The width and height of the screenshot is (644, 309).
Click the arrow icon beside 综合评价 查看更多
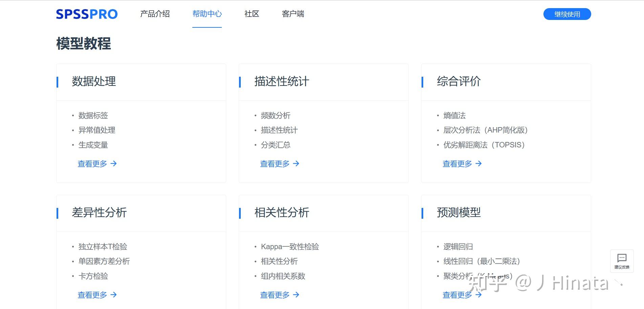[479, 164]
